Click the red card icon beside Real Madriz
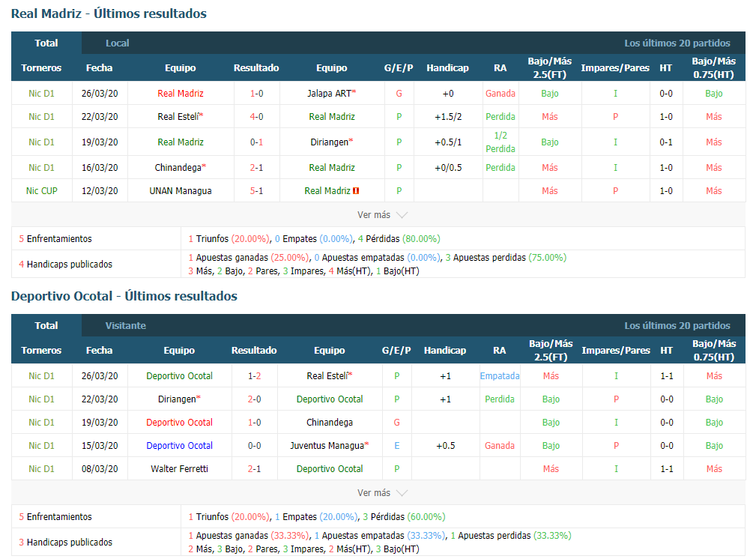Image resolution: width=756 pixels, height=559 pixels. click(356, 191)
